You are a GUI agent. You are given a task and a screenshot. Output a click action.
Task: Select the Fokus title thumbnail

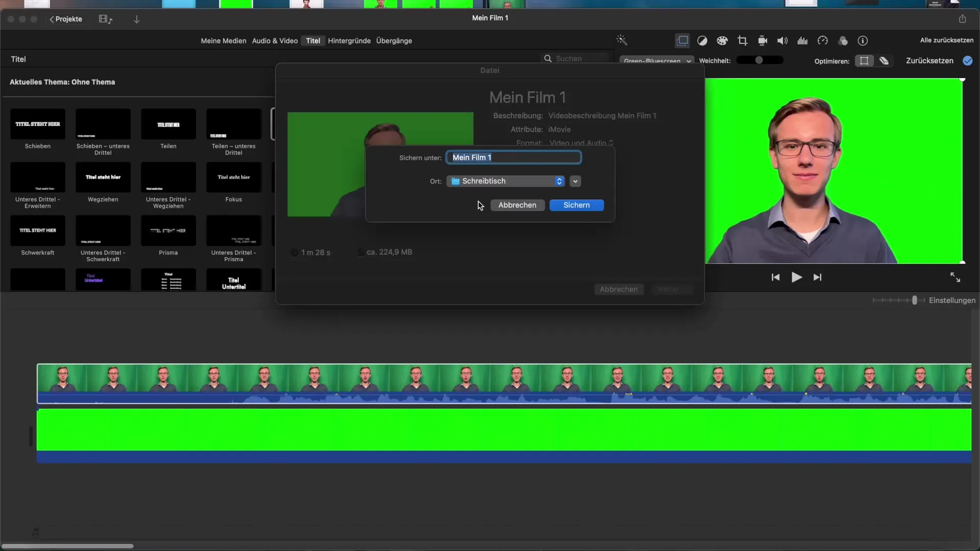(x=234, y=178)
